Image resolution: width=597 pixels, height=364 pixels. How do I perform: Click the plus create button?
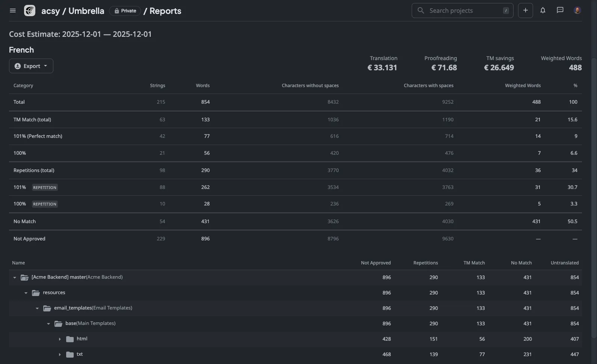(x=525, y=11)
